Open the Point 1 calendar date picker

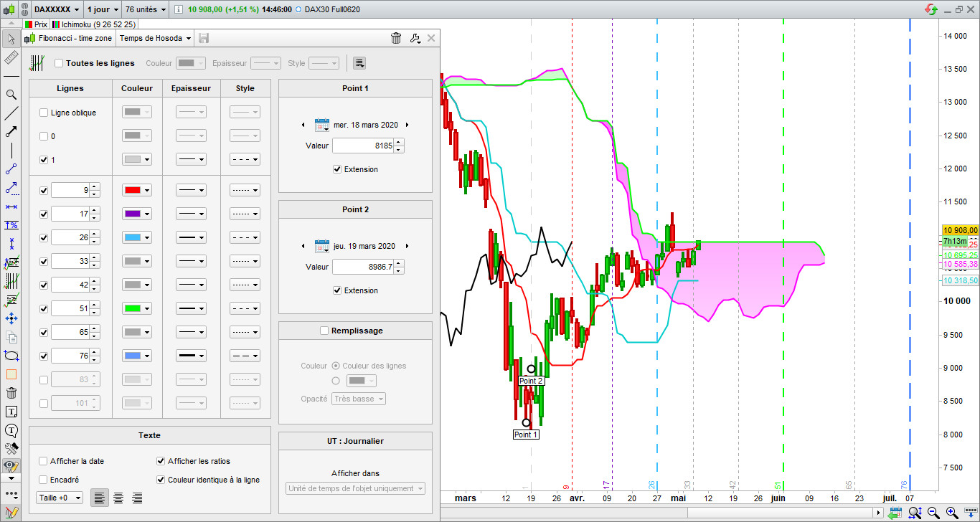(322, 125)
